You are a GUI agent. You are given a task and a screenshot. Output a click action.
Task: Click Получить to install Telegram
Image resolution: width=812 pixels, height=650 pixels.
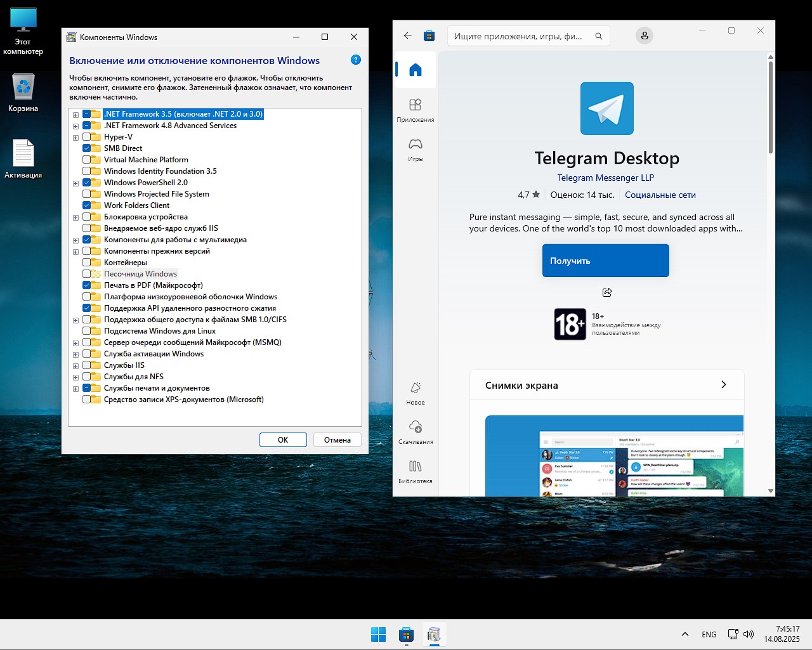(606, 261)
